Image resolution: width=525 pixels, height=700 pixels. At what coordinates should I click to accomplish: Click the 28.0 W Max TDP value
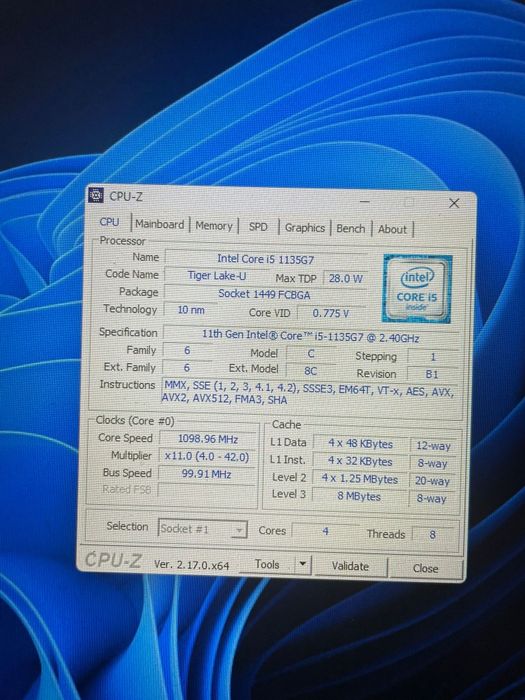coord(346,279)
